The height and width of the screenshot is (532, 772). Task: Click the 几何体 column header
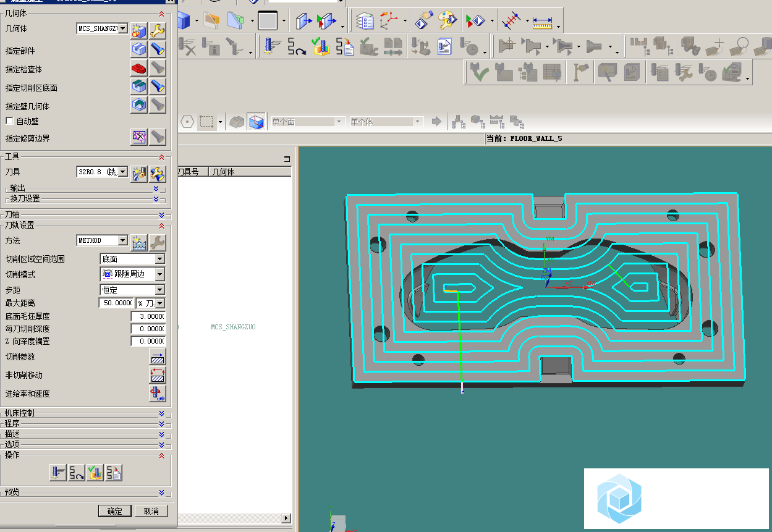[250, 172]
